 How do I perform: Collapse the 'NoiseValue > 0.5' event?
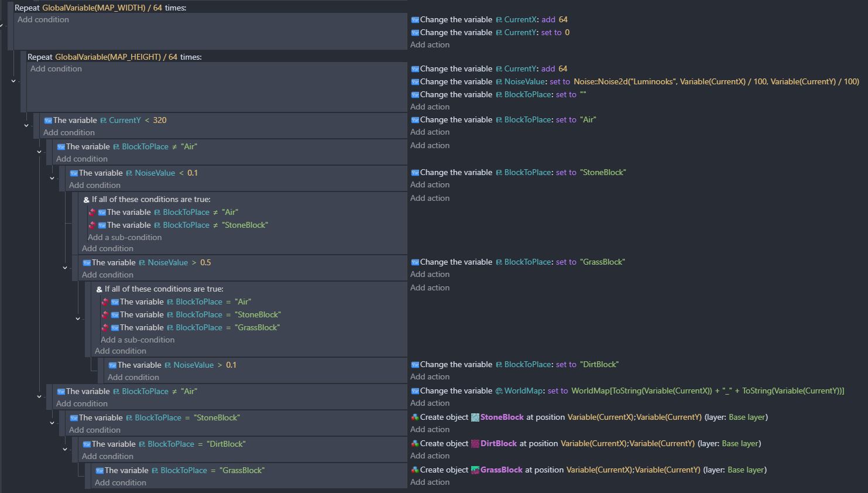(x=65, y=268)
